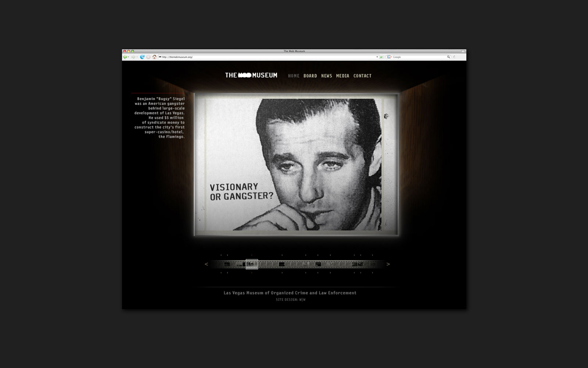Open the BOARD navigation item
The image size is (588, 368).
(x=310, y=76)
